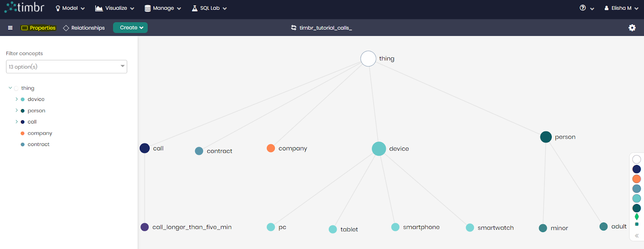644x249 pixels.
Task: Click the orange color swatch in legend
Action: click(637, 179)
